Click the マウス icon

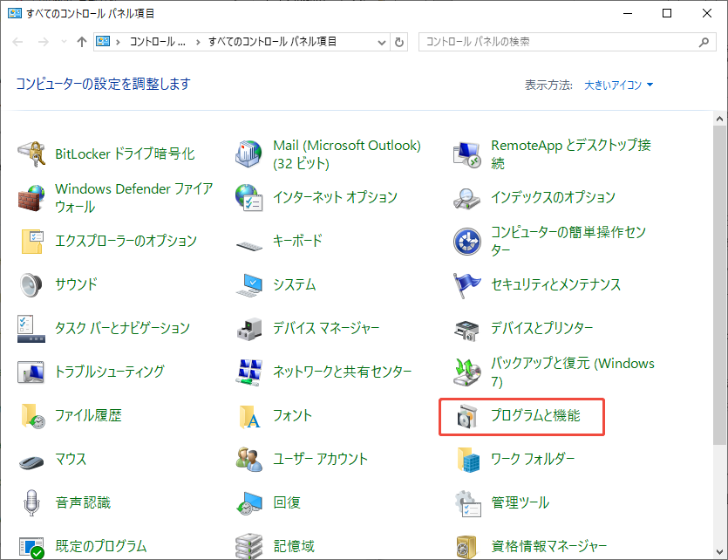pyautogui.click(x=32, y=459)
